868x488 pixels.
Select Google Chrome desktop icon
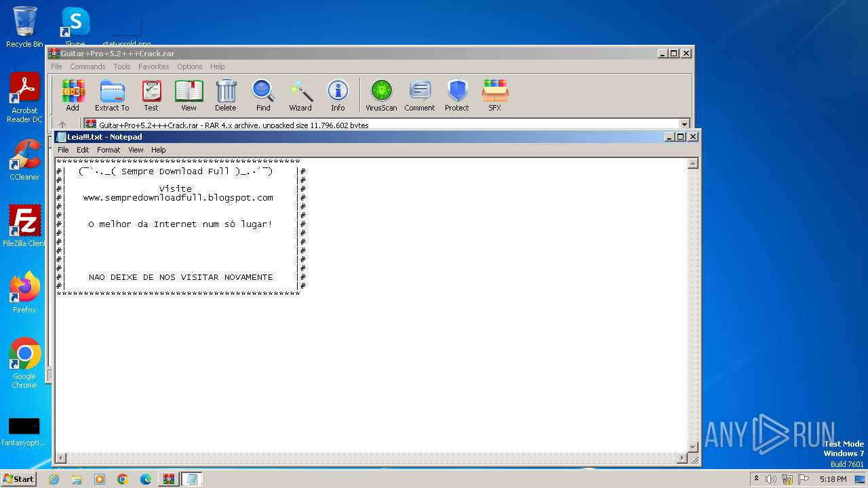point(24,363)
